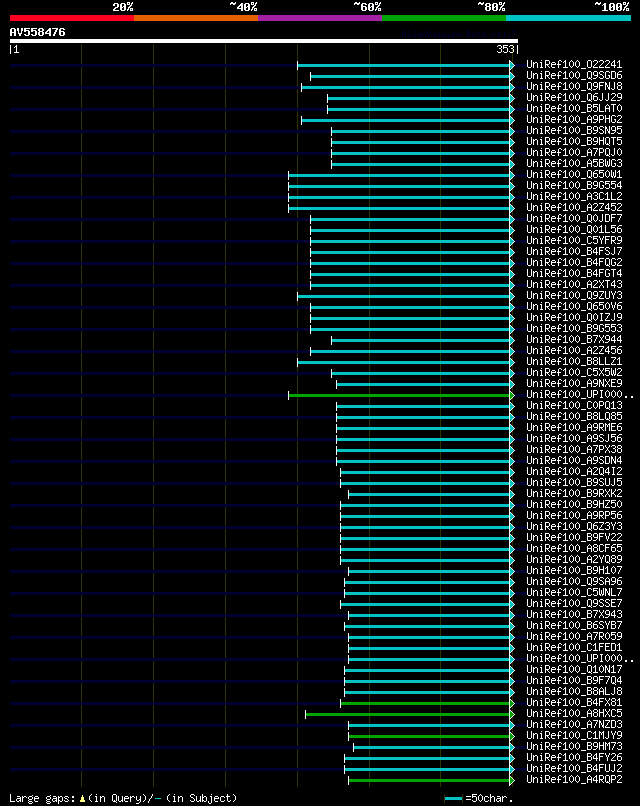
Task: Select the UniRef100_A3C1L2 label
Action: [x=574, y=196]
